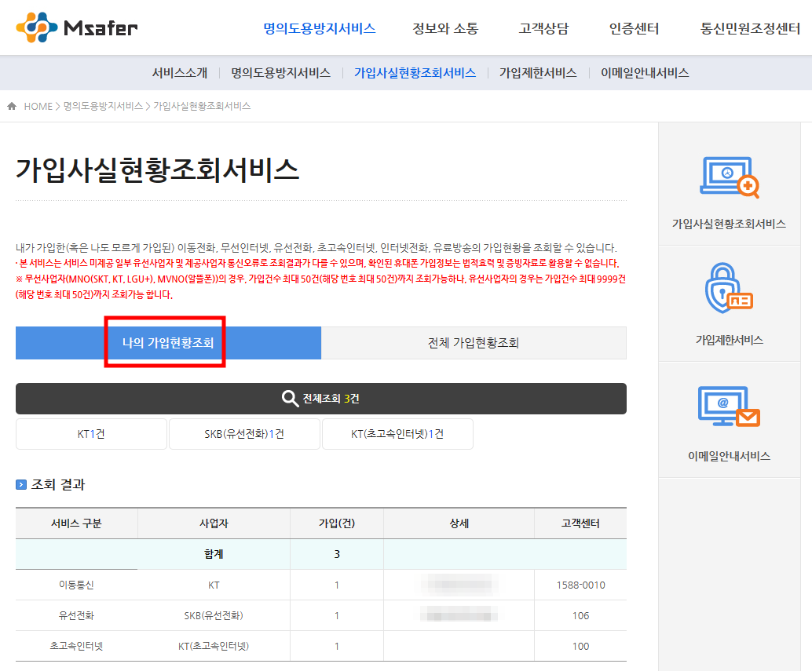The width and height of the screenshot is (812, 671).
Task: Click KT provider cell in 이동통신 row
Action: pyautogui.click(x=214, y=585)
